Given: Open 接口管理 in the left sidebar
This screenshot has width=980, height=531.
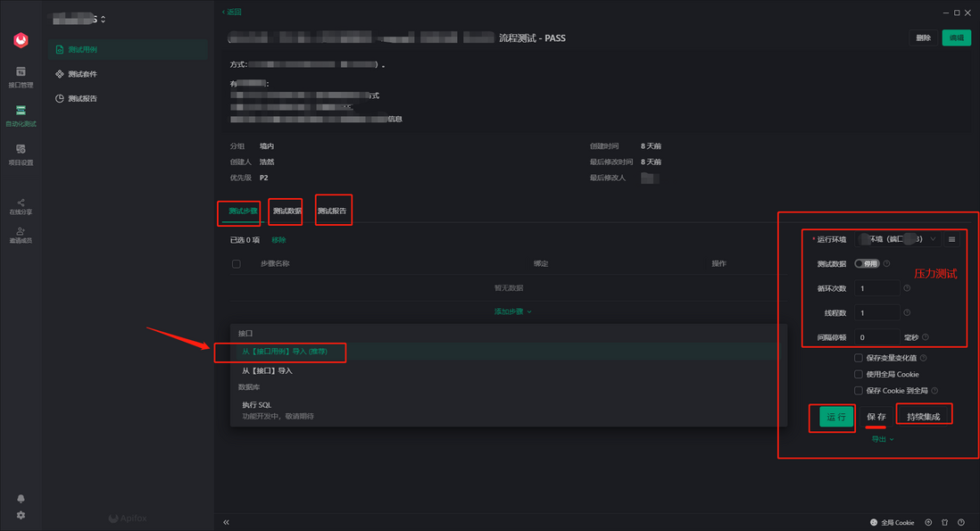Looking at the screenshot, I should click(21, 77).
